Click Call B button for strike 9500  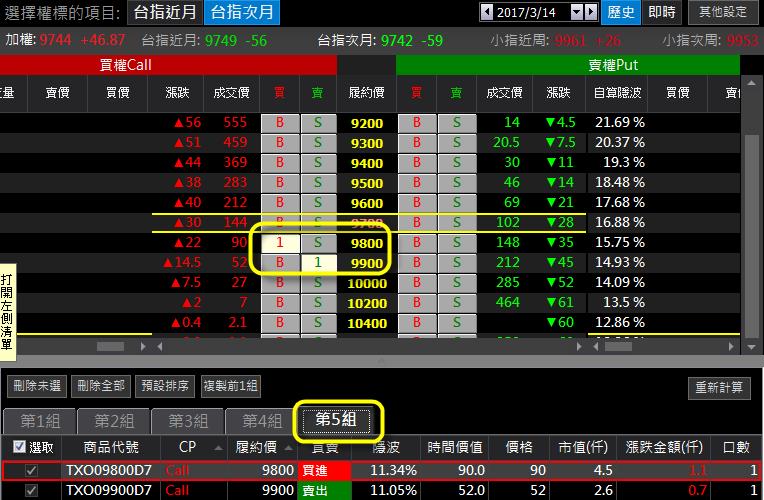(280, 183)
